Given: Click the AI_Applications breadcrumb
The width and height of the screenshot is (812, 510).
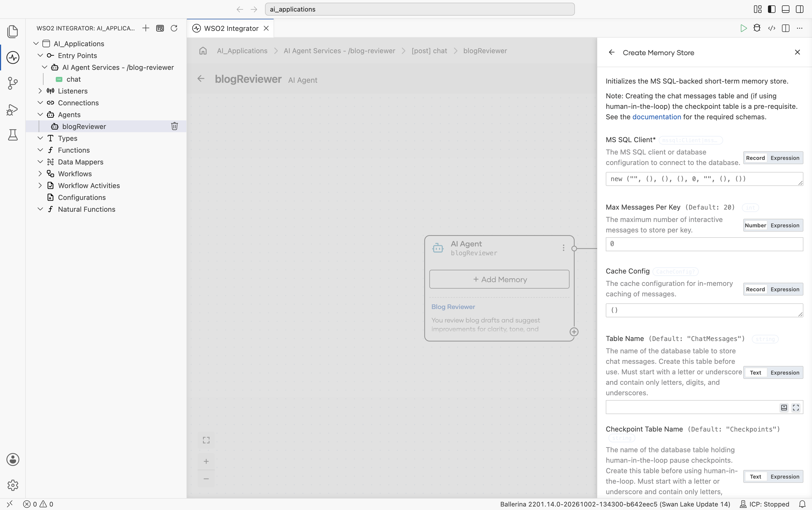Looking at the screenshot, I should click(242, 51).
